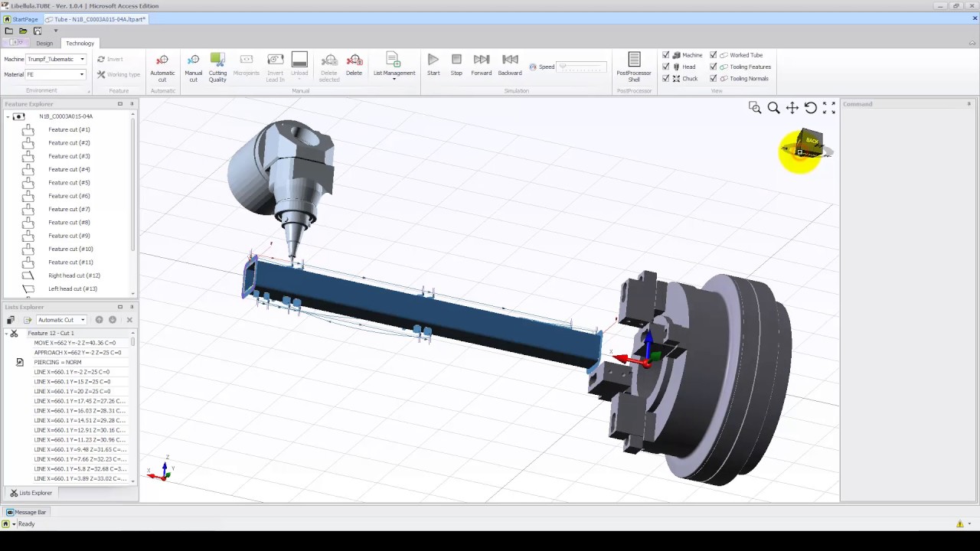This screenshot has height=551, width=980.
Task: Select Right head cut (#12)
Action: pyautogui.click(x=74, y=275)
